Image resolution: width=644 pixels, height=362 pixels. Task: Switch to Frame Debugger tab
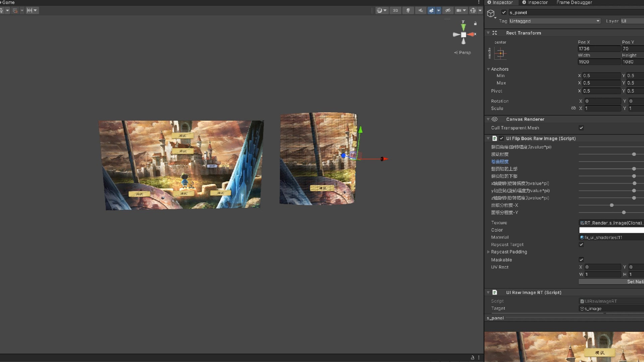[x=574, y=3]
